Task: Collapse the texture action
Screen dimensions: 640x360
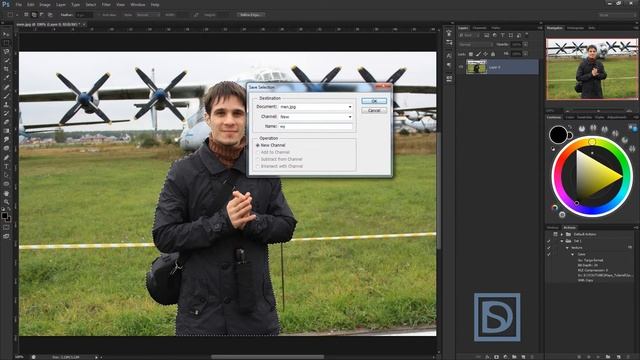Action: pos(567,247)
